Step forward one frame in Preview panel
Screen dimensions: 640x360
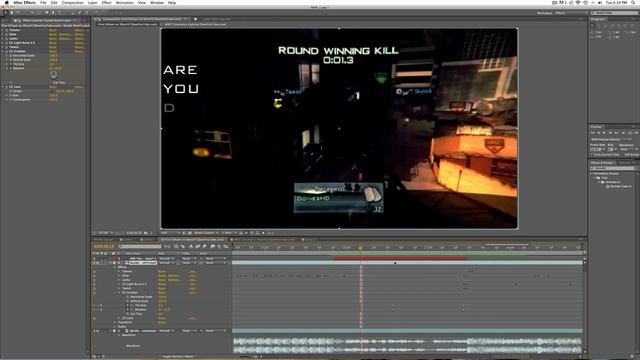611,133
